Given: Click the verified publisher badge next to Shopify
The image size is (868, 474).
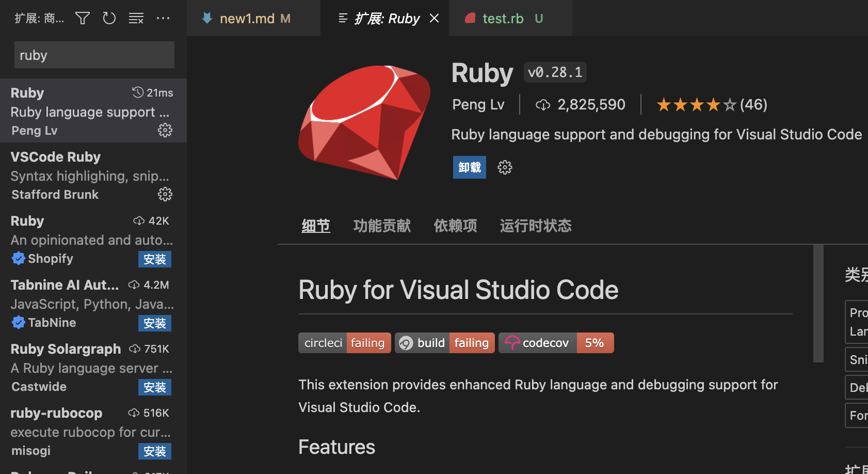Looking at the screenshot, I should [19, 258].
